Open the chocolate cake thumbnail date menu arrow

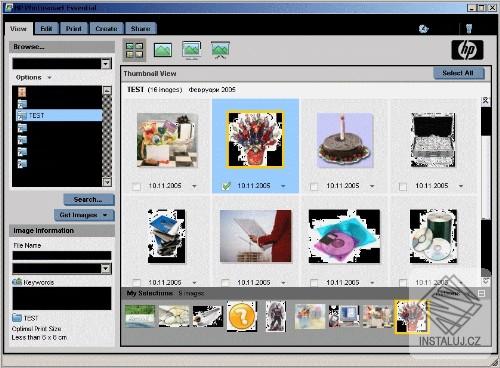372,186
